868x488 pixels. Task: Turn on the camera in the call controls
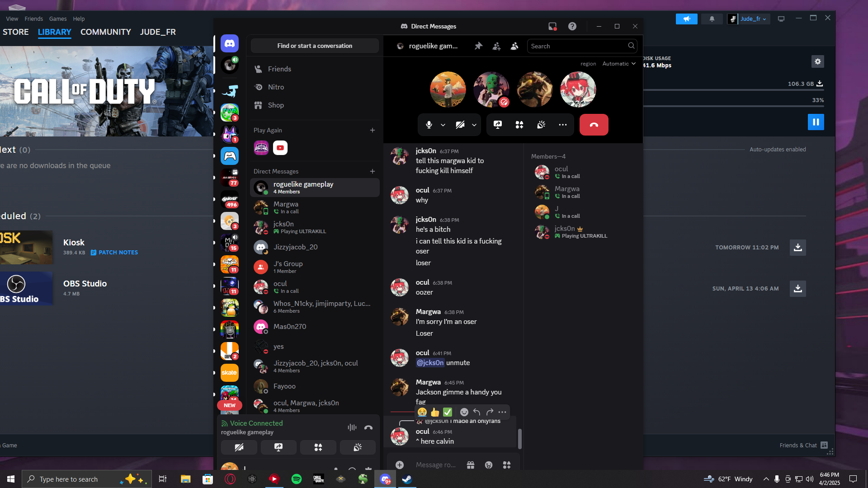[460, 125]
